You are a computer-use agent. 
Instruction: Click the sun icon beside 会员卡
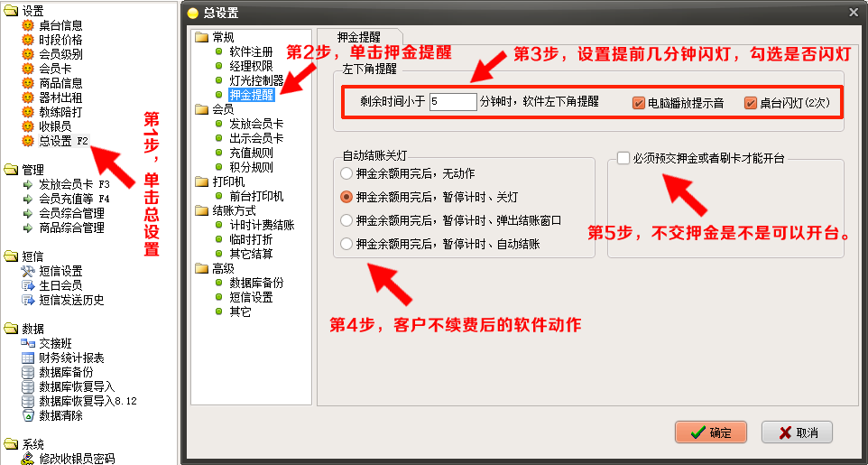point(27,69)
